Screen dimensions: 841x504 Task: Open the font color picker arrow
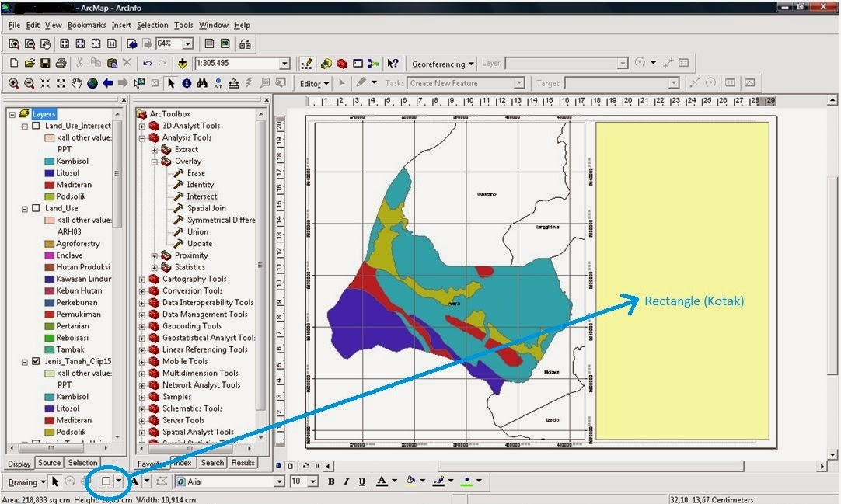pyautogui.click(x=393, y=481)
